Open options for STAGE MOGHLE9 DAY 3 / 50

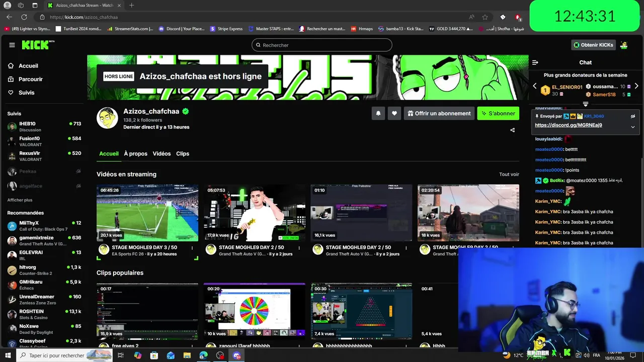point(192,248)
